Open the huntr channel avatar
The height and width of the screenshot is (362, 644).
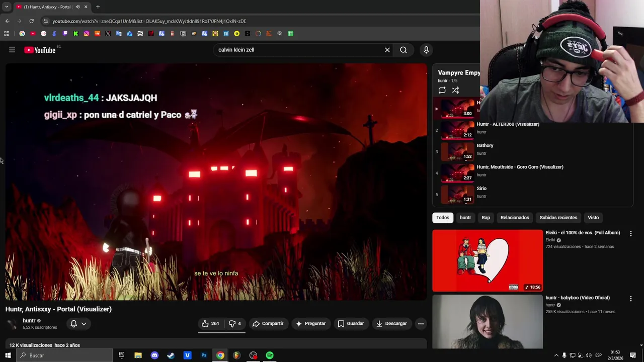(x=12, y=324)
